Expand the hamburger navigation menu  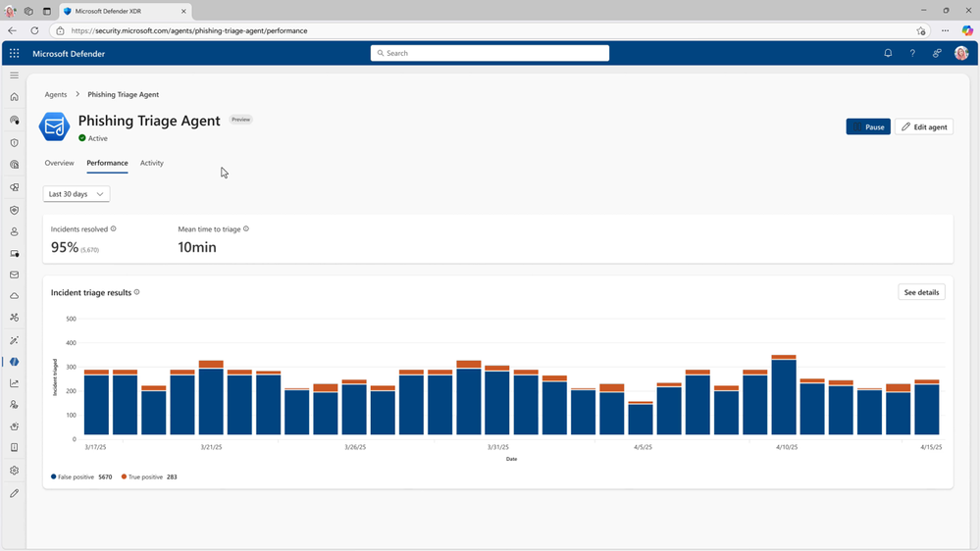(x=15, y=75)
